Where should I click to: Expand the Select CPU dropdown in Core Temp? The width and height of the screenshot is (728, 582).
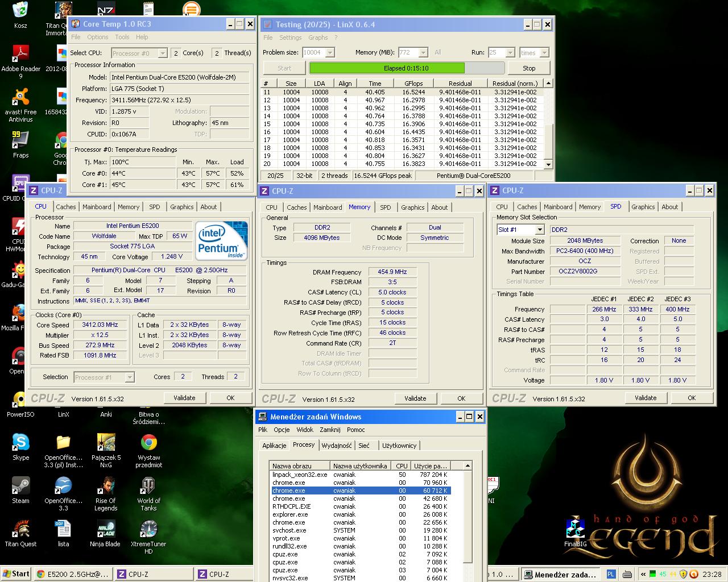coord(162,53)
